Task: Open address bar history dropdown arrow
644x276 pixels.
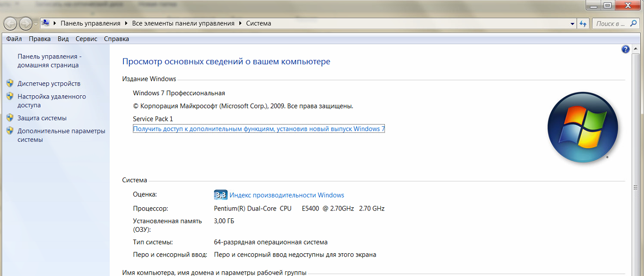Action: (572, 24)
